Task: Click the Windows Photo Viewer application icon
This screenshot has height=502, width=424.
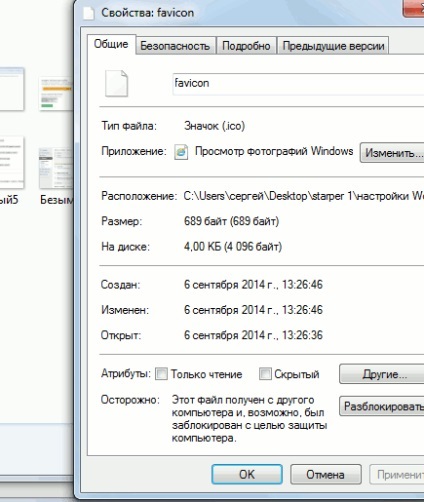Action: tap(181, 152)
